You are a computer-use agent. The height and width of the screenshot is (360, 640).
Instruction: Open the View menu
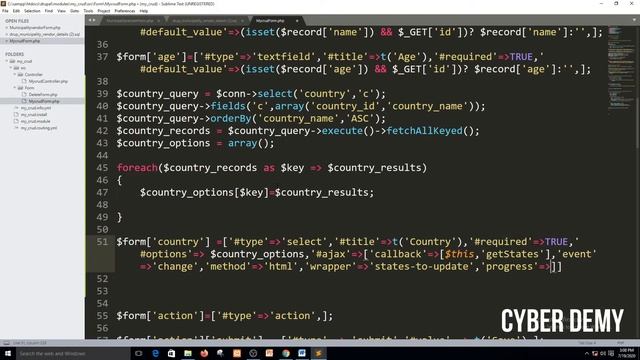[61, 11]
